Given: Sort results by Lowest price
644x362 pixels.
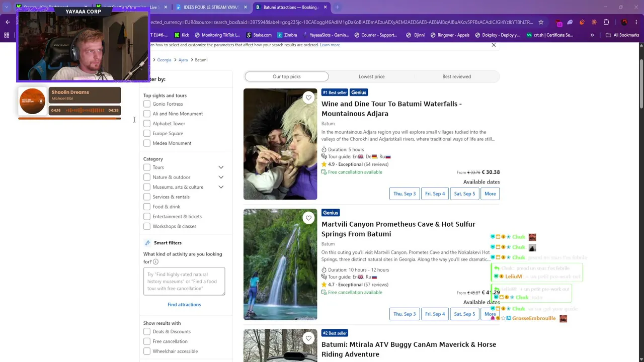Looking at the screenshot, I should 372,76.
